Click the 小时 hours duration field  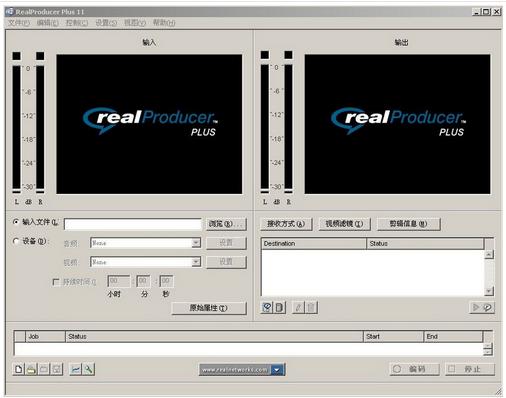[119, 281]
